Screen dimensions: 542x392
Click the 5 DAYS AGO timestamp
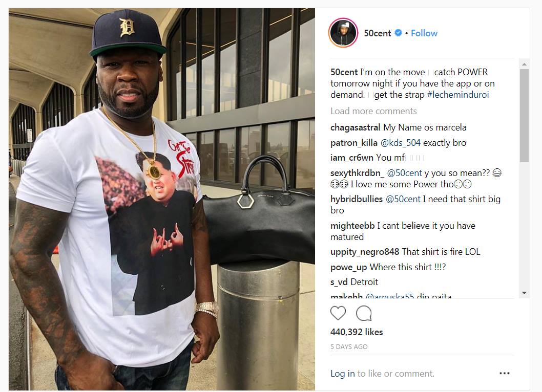[x=349, y=347]
